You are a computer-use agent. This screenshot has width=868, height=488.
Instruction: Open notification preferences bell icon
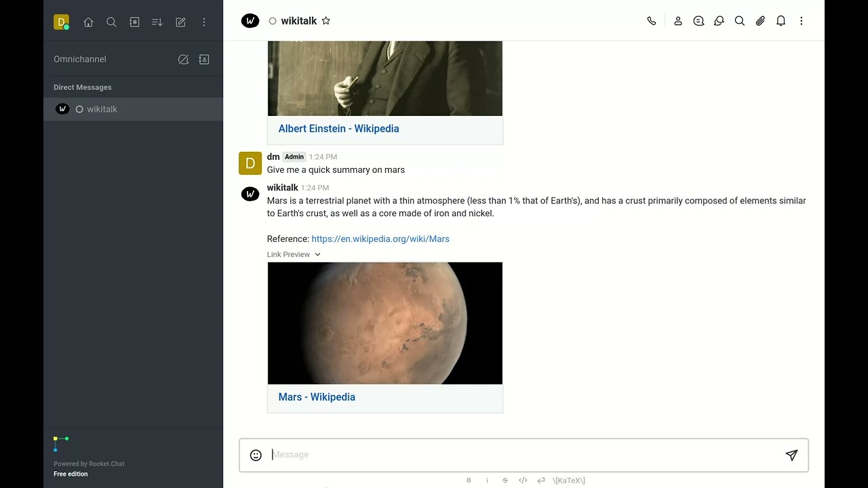tap(781, 21)
